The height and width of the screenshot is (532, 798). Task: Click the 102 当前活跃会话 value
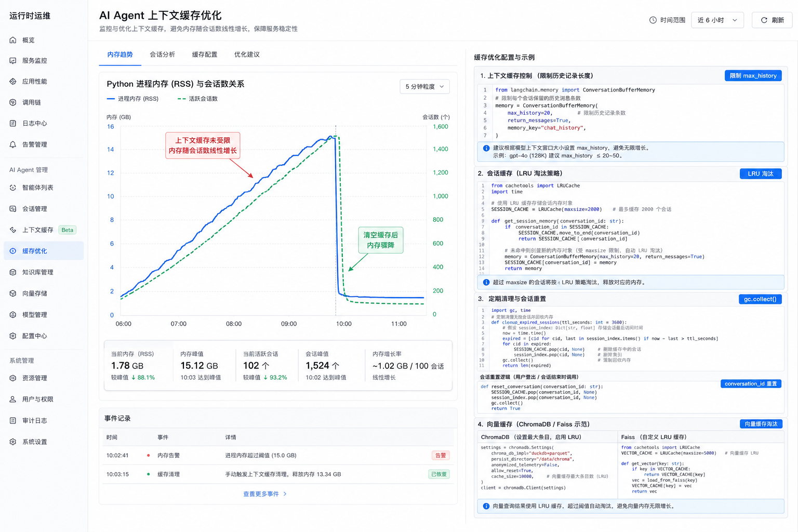coord(256,366)
